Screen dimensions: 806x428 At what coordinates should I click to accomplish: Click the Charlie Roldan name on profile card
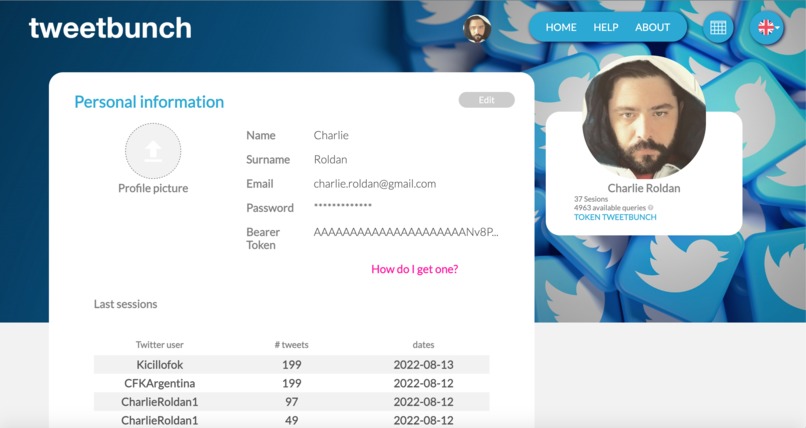(x=644, y=188)
